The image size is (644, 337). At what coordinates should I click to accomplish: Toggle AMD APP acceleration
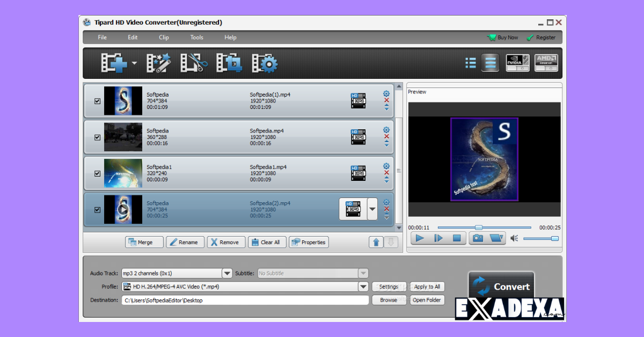[546, 63]
